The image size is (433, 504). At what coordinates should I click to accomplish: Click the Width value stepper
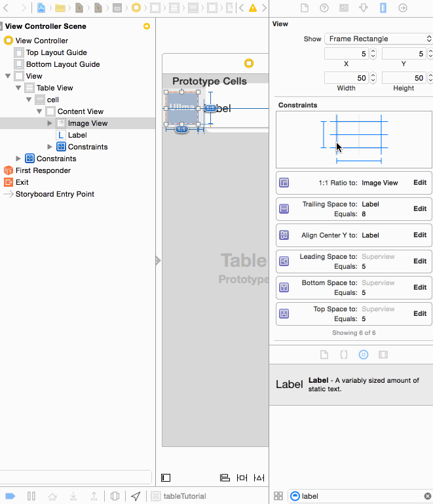pyautogui.click(x=373, y=78)
